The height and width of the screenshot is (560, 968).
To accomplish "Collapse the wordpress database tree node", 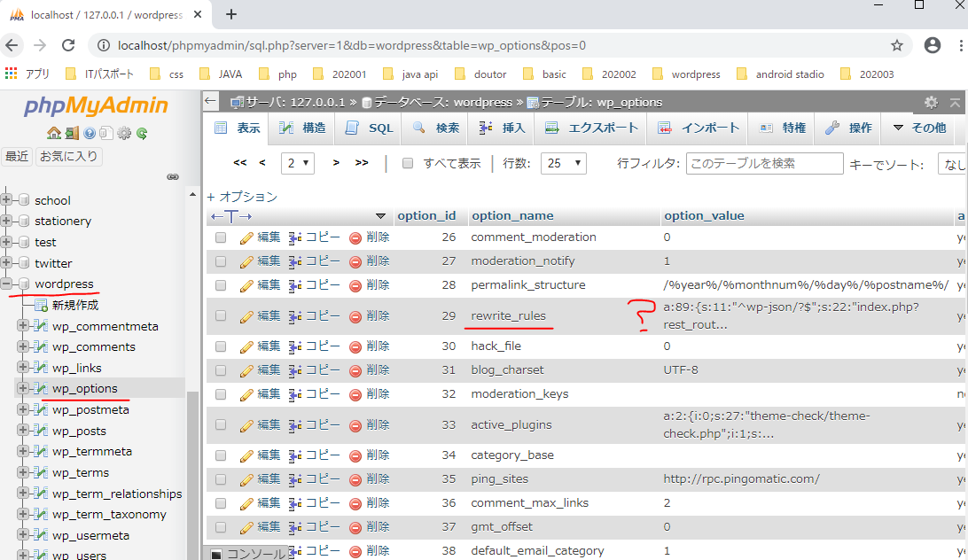I will (x=7, y=284).
